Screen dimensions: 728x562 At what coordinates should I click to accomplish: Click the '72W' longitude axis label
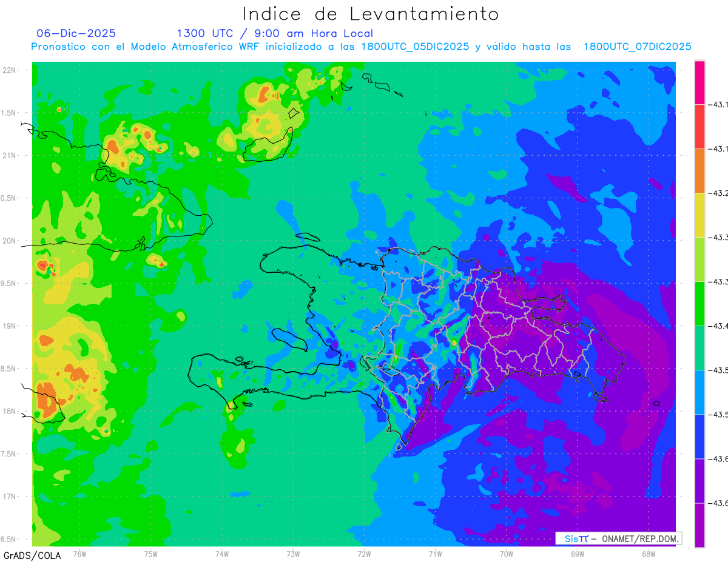tap(364, 554)
